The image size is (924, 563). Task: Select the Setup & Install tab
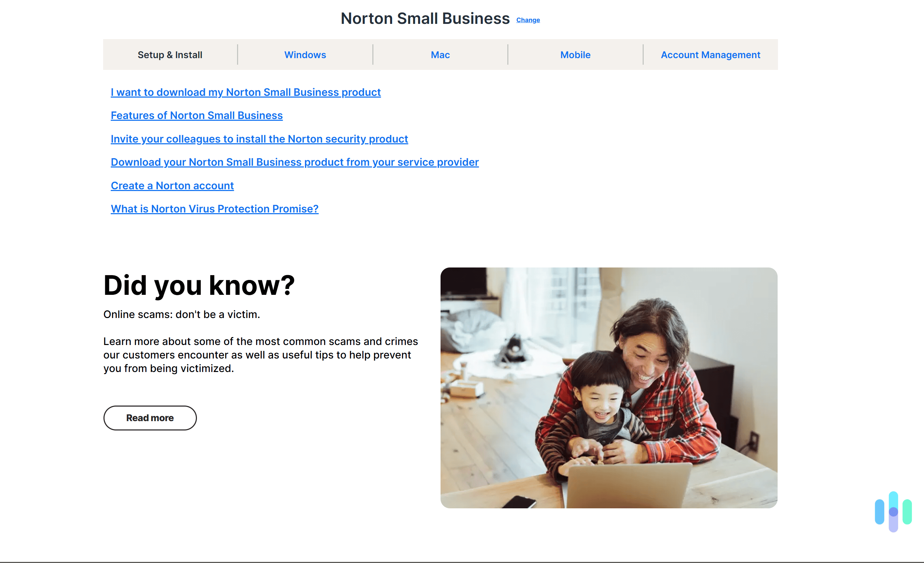click(170, 55)
